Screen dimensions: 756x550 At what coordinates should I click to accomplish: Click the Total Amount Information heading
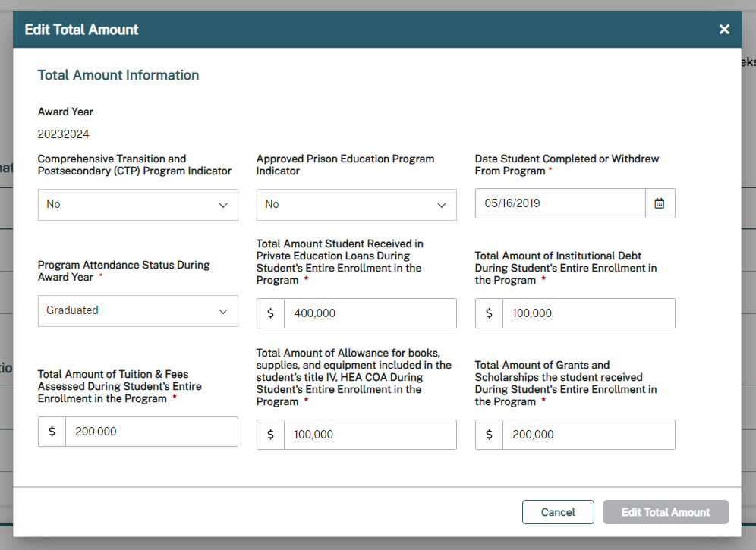tap(118, 75)
